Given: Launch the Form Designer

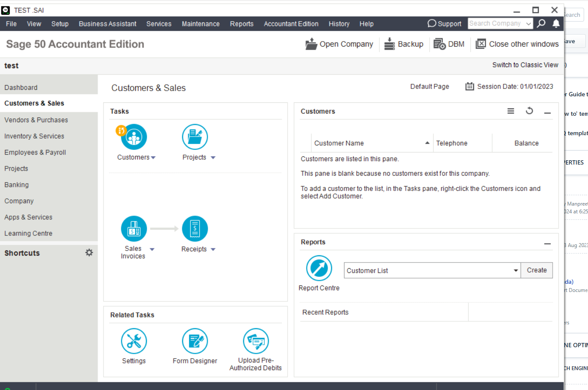Looking at the screenshot, I should tap(195, 341).
